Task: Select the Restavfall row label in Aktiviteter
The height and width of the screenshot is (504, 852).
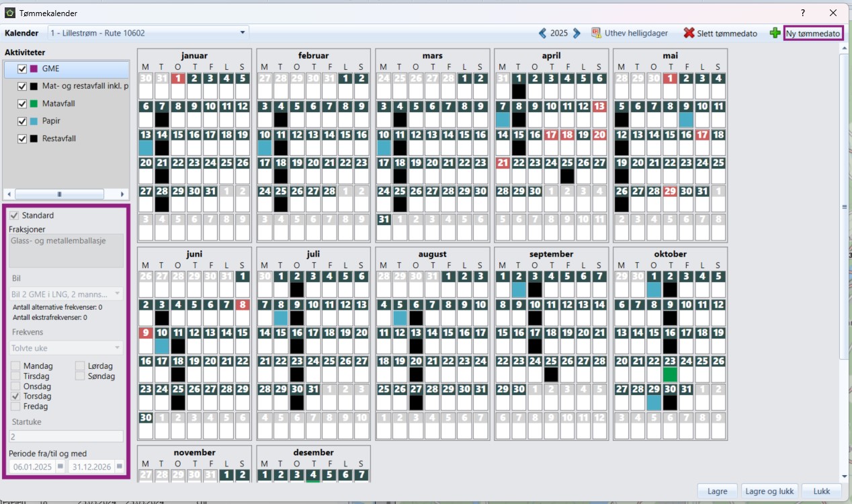Action: pyautogui.click(x=59, y=138)
